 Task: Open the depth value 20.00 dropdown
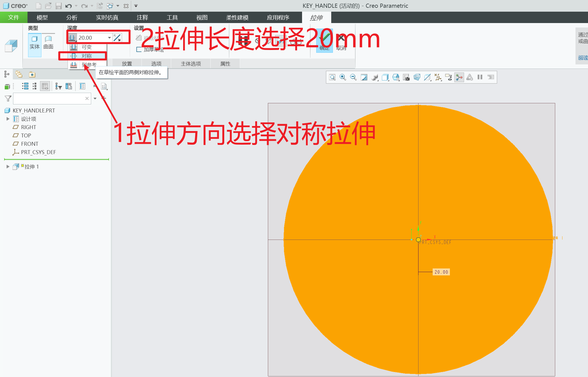tap(109, 37)
